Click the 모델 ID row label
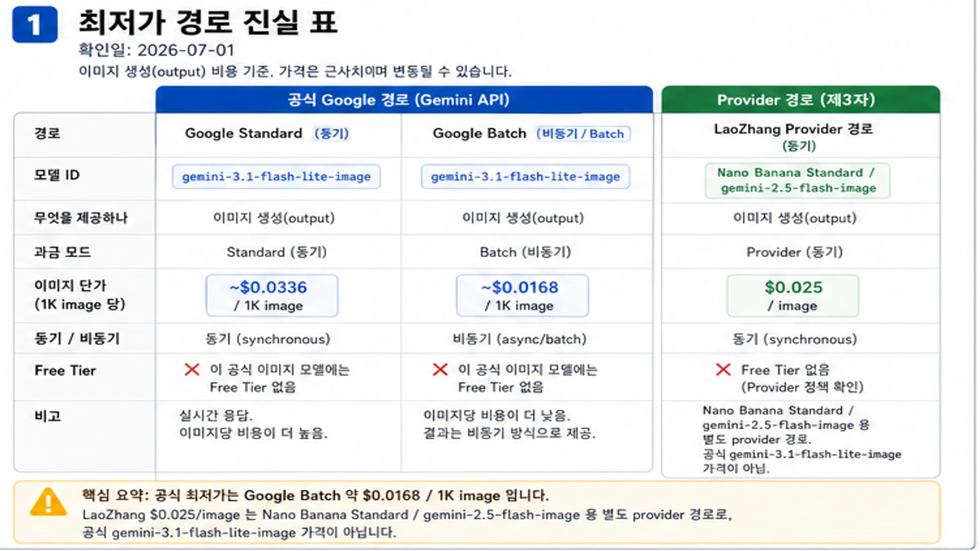Image resolution: width=980 pixels, height=551 pixels. tap(57, 175)
